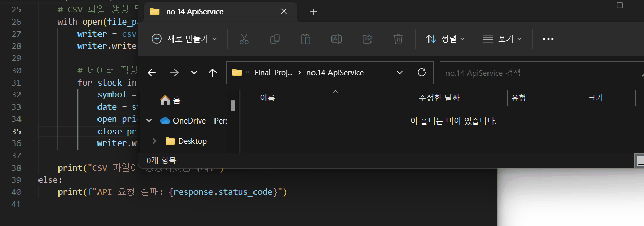Screen dimensions: 644x226
Task: Go back with the left arrow button
Action: click(x=152, y=73)
